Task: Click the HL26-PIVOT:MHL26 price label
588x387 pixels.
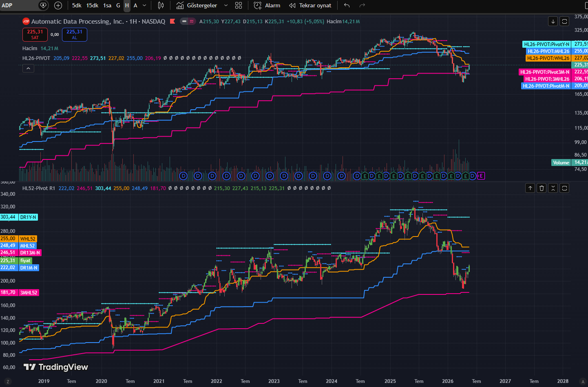Action: tap(548, 51)
